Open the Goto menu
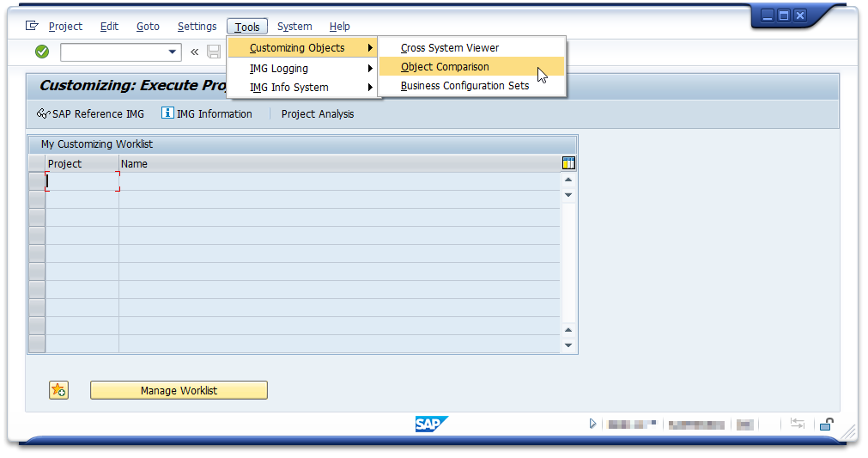Screen dimensions: 868x458 (x=148, y=26)
